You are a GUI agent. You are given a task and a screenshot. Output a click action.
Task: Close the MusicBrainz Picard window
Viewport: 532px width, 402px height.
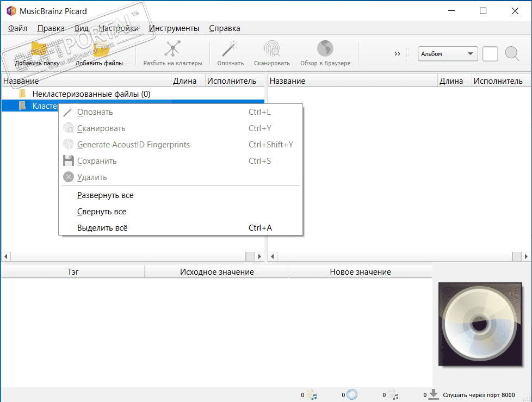coord(515,11)
